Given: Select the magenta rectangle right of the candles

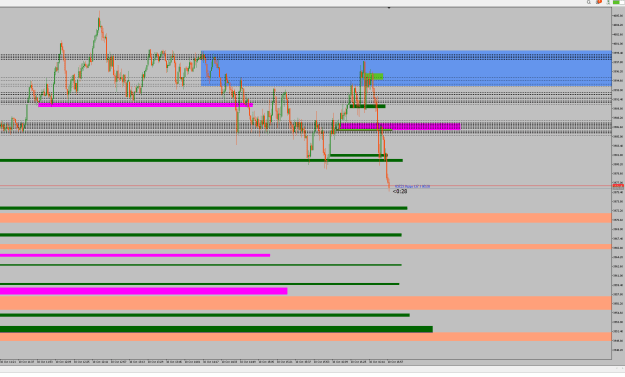Looking at the screenshot, I should (x=400, y=126).
